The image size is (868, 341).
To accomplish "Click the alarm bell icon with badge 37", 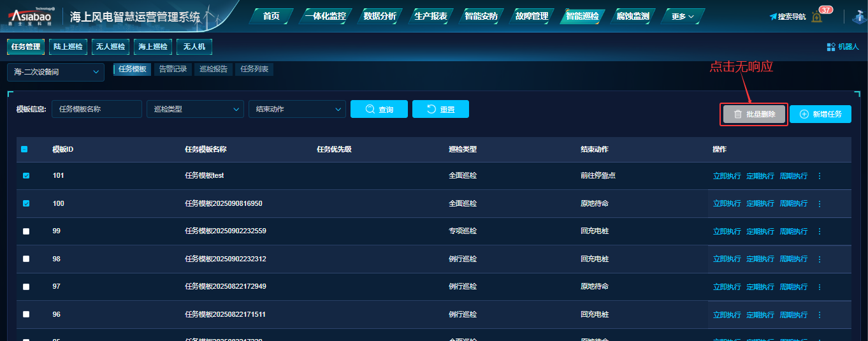I will [x=816, y=17].
